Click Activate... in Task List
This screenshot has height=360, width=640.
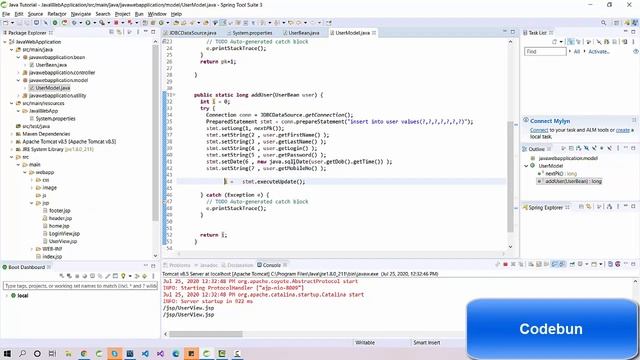pos(598,52)
